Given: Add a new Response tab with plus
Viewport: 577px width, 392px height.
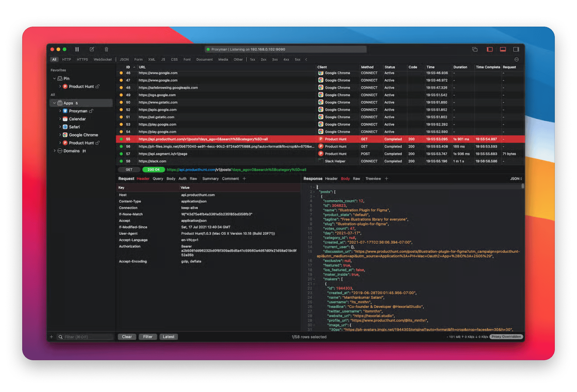Looking at the screenshot, I should pos(387,179).
